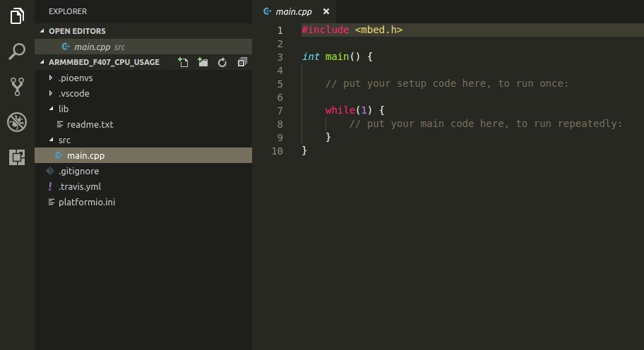Open the .travis.yml file
Screen dimensions: 644x350
(143, 187)
